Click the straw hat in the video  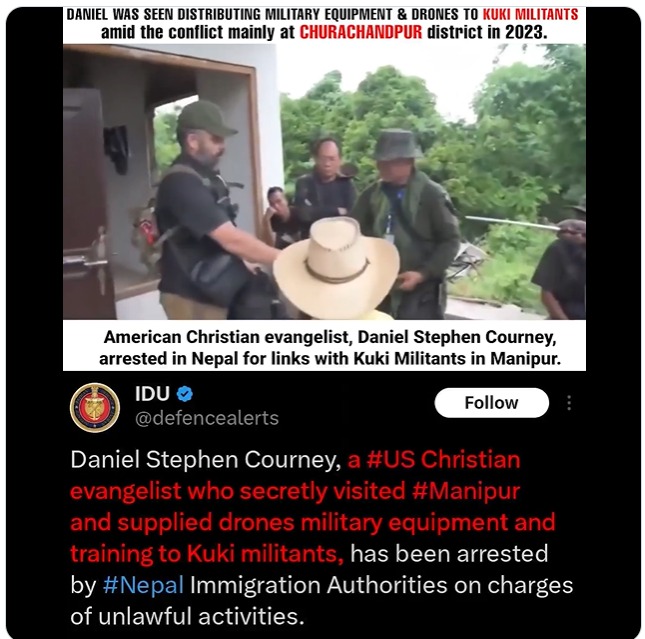(336, 267)
